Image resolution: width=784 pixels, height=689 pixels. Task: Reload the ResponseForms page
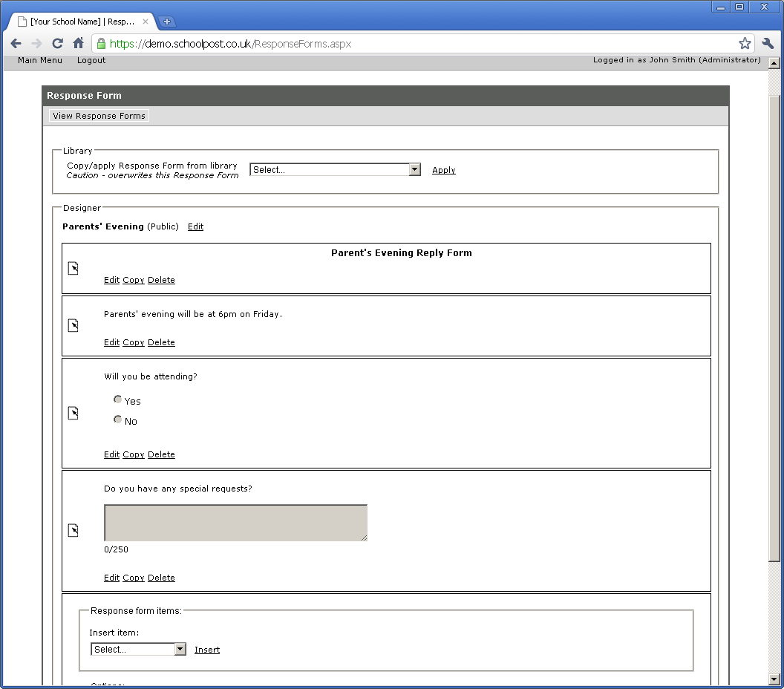point(57,43)
